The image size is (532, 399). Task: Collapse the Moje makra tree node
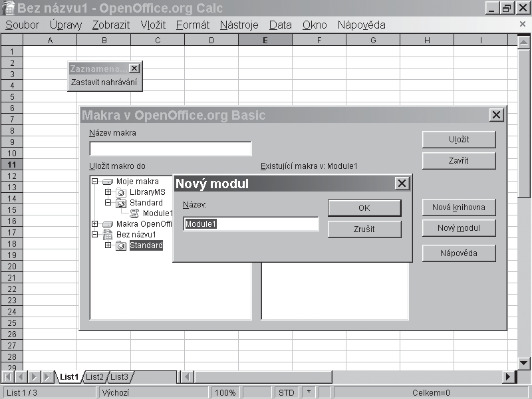coord(94,181)
